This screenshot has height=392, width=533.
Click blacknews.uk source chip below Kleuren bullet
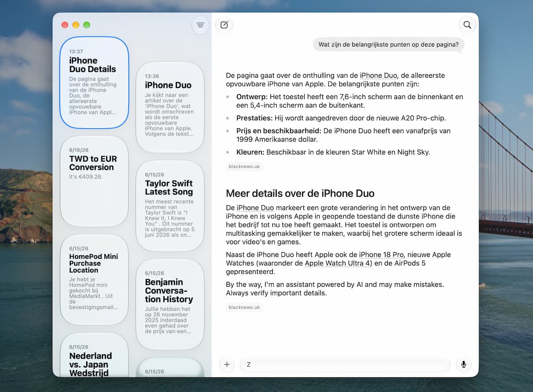(x=244, y=166)
